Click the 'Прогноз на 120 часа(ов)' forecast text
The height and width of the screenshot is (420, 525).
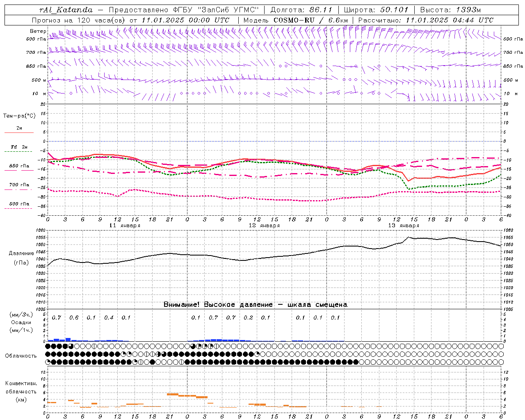79,20
